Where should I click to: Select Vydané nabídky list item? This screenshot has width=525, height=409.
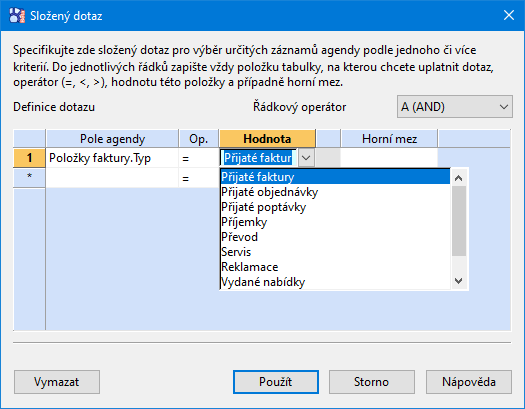[335, 282]
